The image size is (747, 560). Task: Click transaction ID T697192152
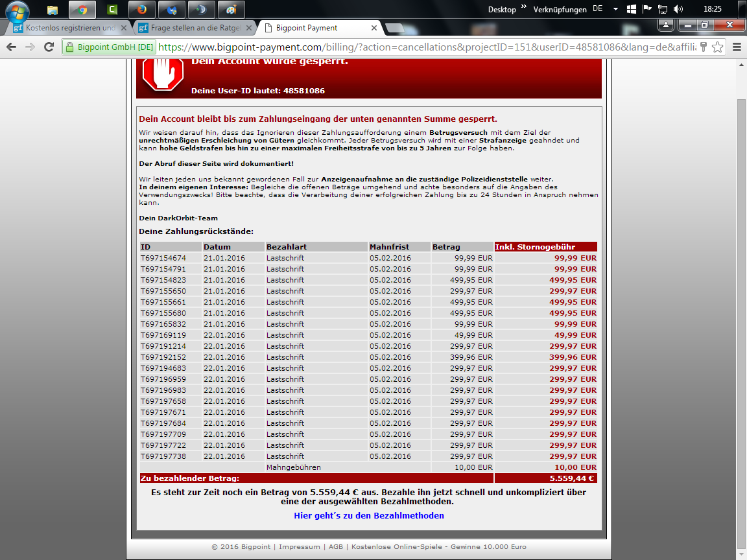tap(163, 357)
